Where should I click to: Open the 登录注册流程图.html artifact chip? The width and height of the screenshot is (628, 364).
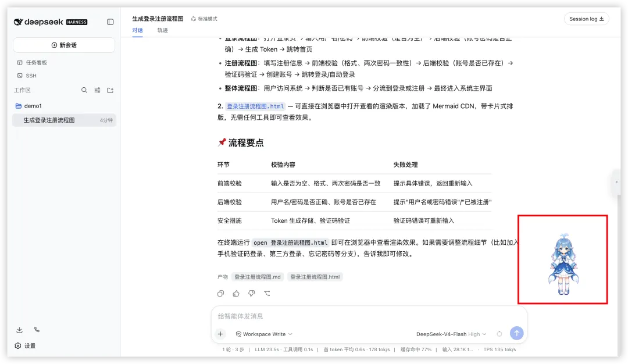pos(315,277)
